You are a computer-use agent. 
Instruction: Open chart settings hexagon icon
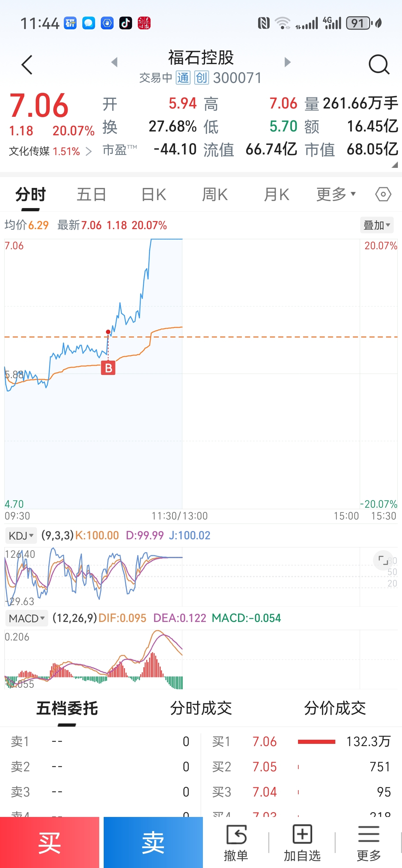[383, 194]
